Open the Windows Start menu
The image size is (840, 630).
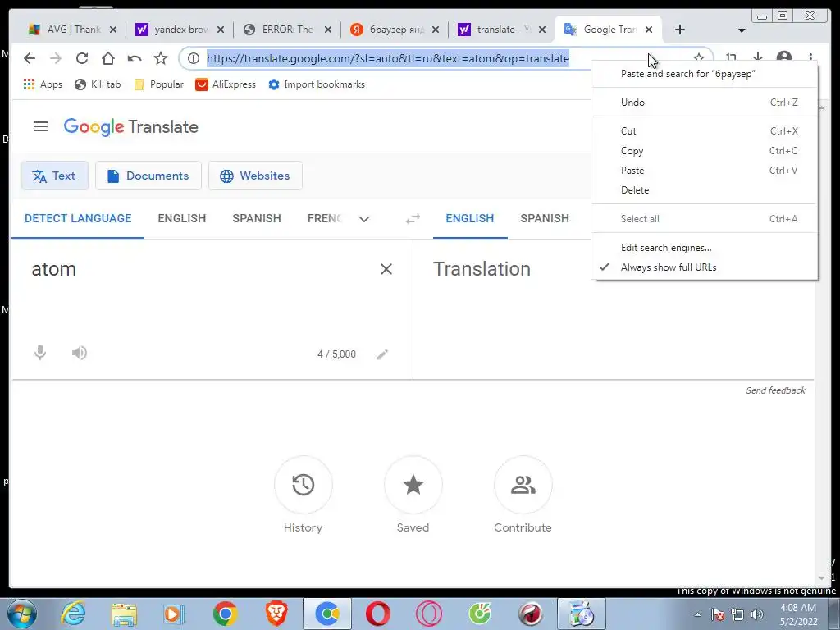click(x=21, y=614)
